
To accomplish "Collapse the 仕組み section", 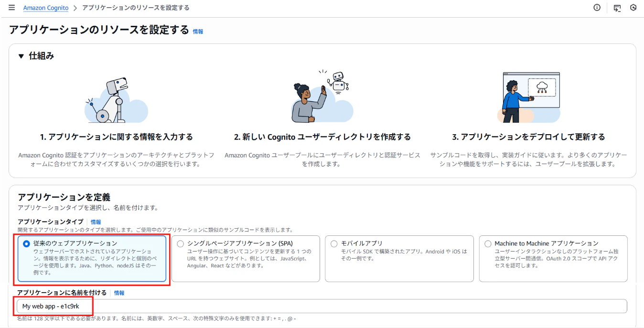I will (x=21, y=56).
